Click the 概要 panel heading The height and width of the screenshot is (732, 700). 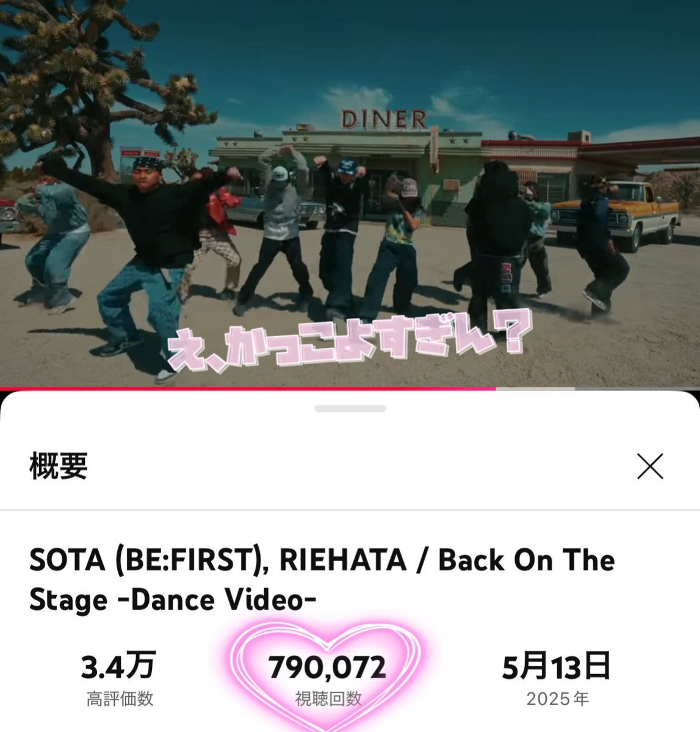(x=59, y=467)
